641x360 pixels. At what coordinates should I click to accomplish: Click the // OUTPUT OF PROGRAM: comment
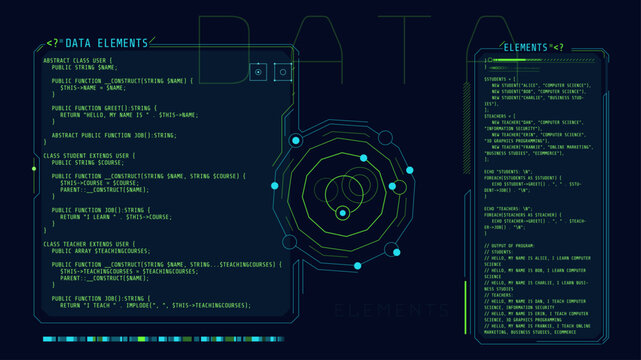pos(509,246)
